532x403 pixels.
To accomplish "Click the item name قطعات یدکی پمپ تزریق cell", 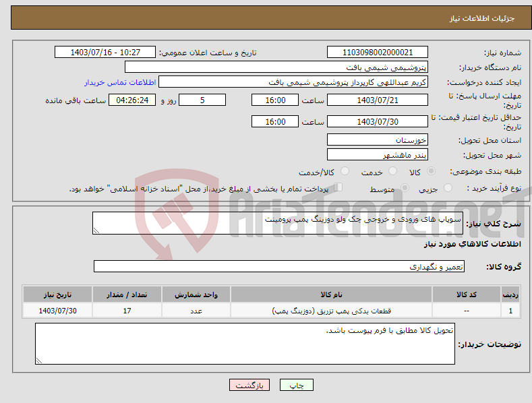I will 332,311.
